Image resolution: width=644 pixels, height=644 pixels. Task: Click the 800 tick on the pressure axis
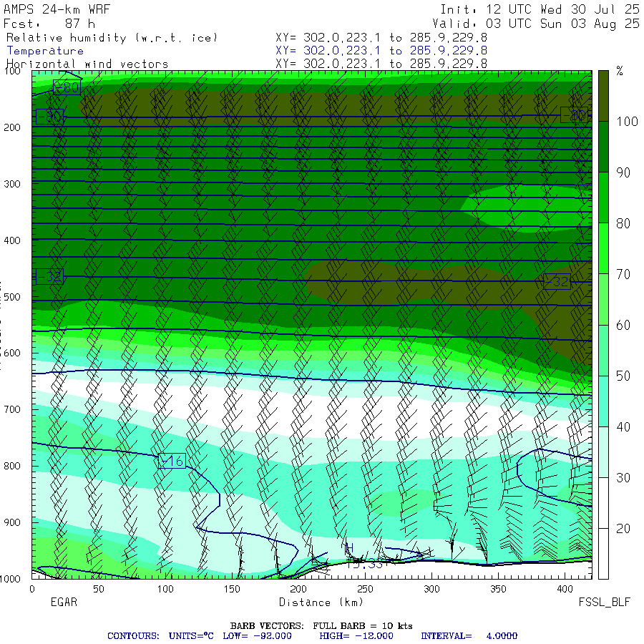click(x=12, y=466)
